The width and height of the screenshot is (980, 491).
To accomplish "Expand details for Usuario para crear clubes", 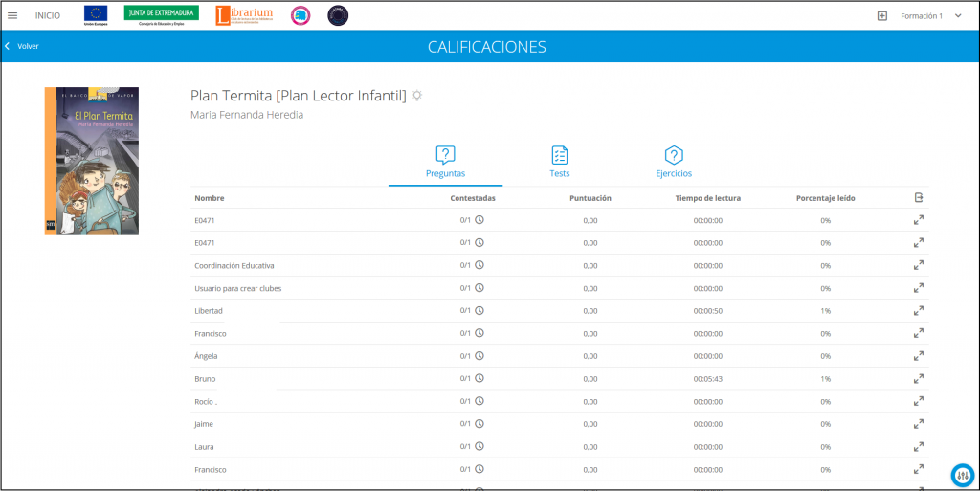I will coord(918,288).
